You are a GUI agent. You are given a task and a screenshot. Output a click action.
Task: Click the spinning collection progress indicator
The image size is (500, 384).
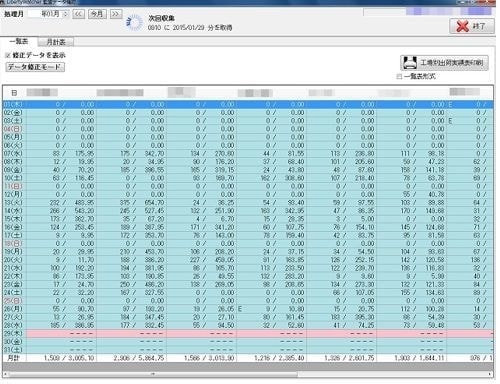pos(134,23)
